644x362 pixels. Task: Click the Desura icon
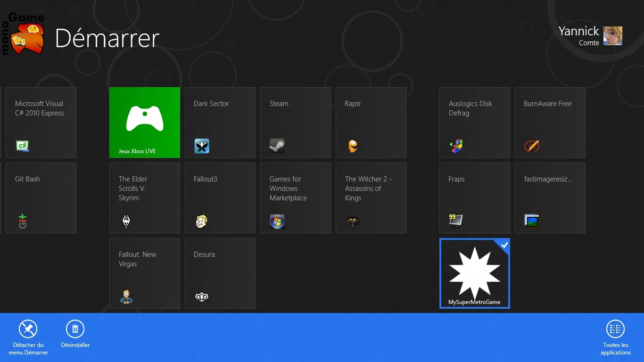click(202, 297)
